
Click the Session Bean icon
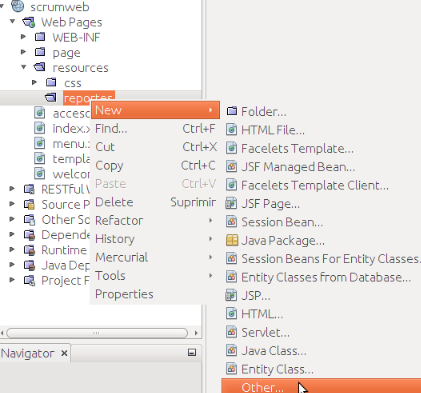[x=231, y=221]
